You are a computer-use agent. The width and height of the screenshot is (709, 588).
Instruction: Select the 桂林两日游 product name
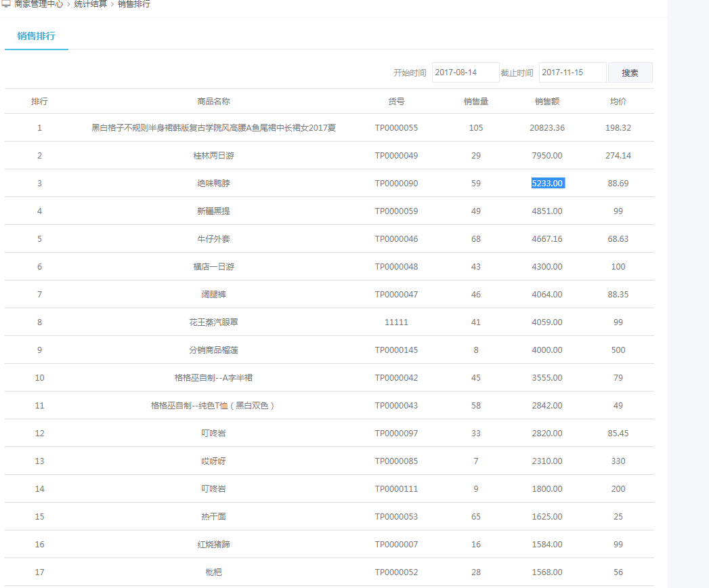click(213, 156)
